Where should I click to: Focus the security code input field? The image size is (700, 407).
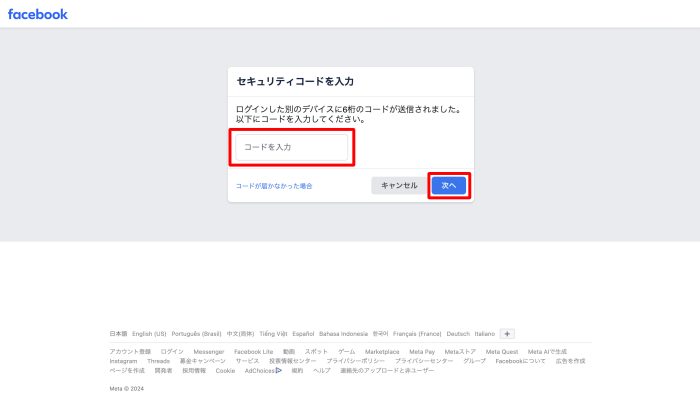pyautogui.click(x=292, y=147)
